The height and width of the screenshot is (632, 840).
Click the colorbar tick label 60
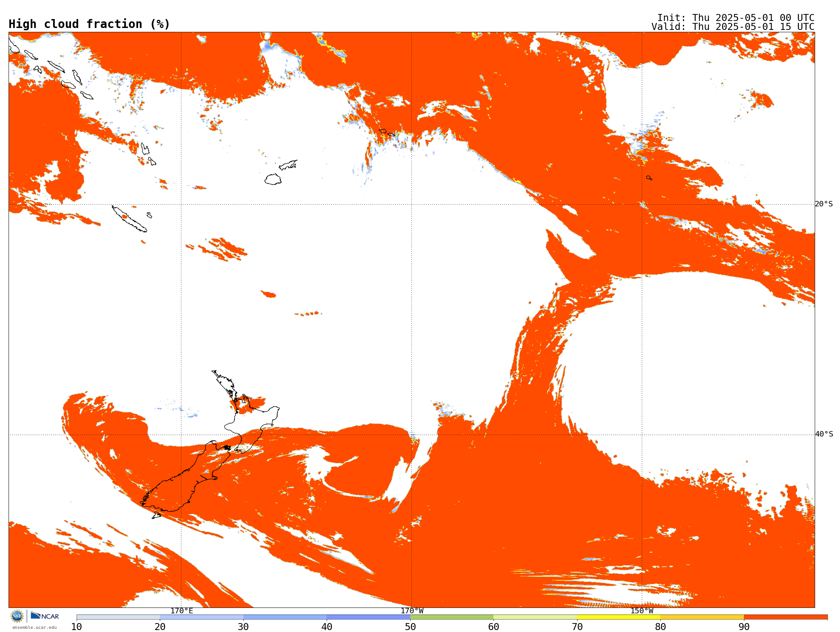click(x=493, y=627)
